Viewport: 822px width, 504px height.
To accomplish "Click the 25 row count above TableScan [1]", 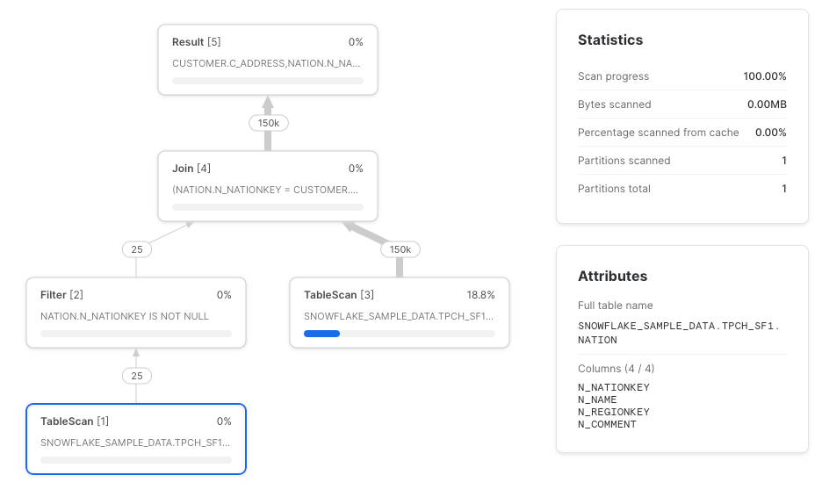I will (x=137, y=376).
